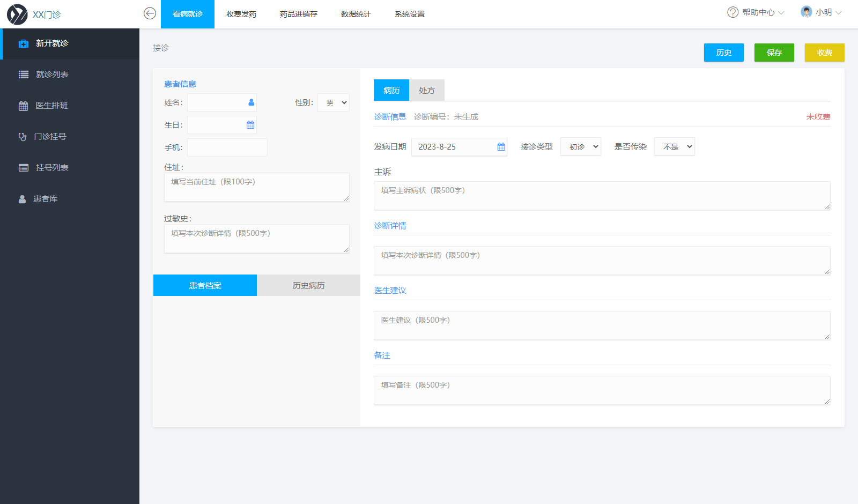Click the user avatar icon for 小明
Viewport: 858px width, 504px height.
806,12
